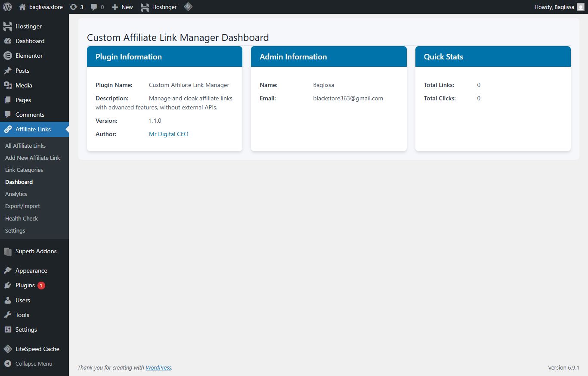Open the Analytics submenu item
Image resolution: width=588 pixels, height=376 pixels.
16,194
